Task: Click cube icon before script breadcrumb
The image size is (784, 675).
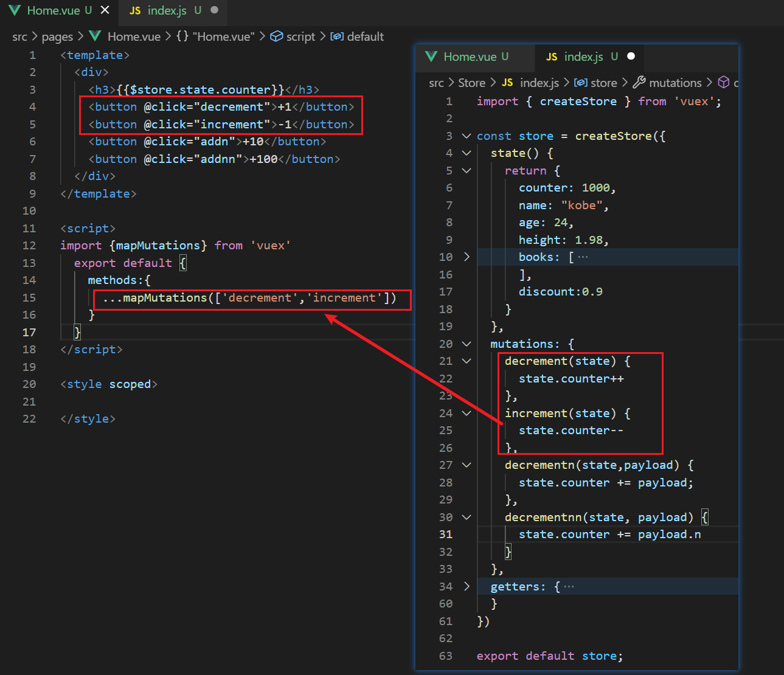Action: click(x=276, y=36)
